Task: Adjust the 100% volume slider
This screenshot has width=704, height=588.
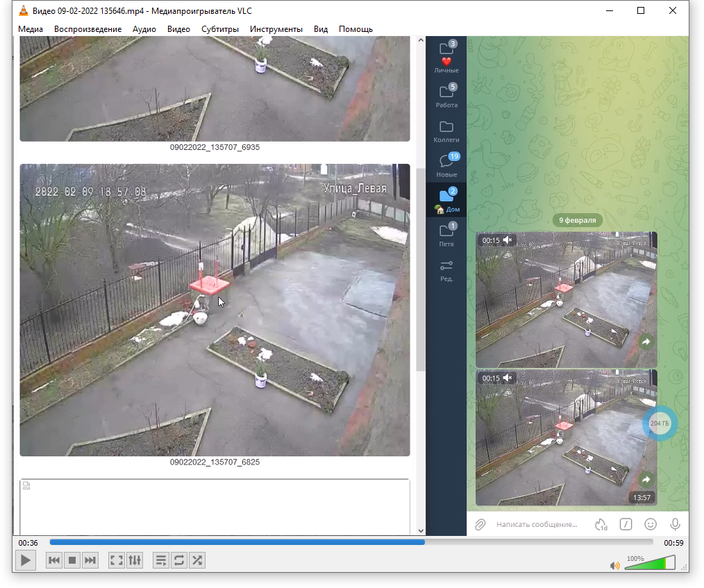Action: 650,562
